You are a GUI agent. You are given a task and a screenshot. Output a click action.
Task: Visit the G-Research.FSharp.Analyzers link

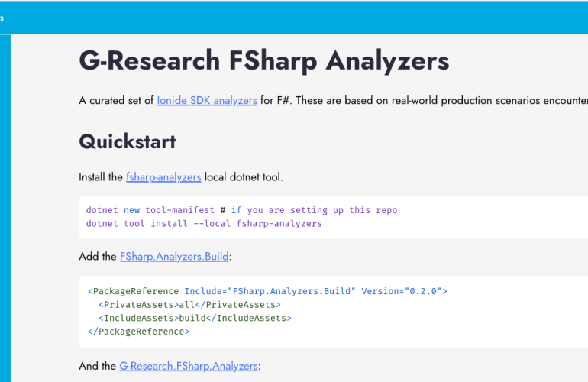click(x=189, y=366)
